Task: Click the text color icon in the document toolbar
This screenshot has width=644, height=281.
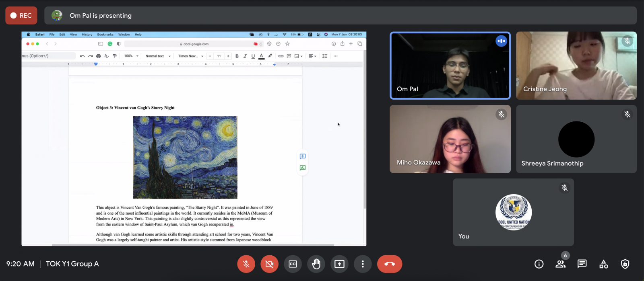Action: pyautogui.click(x=261, y=56)
